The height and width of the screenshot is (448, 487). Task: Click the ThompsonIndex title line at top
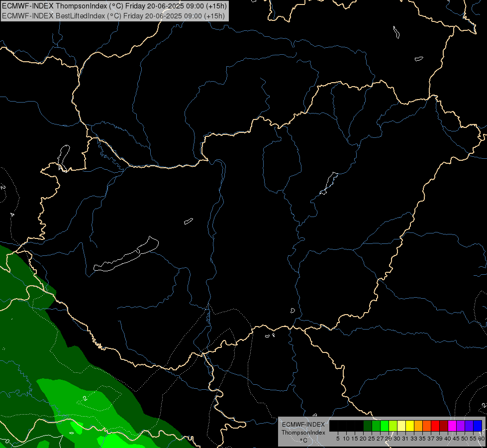coord(114,6)
